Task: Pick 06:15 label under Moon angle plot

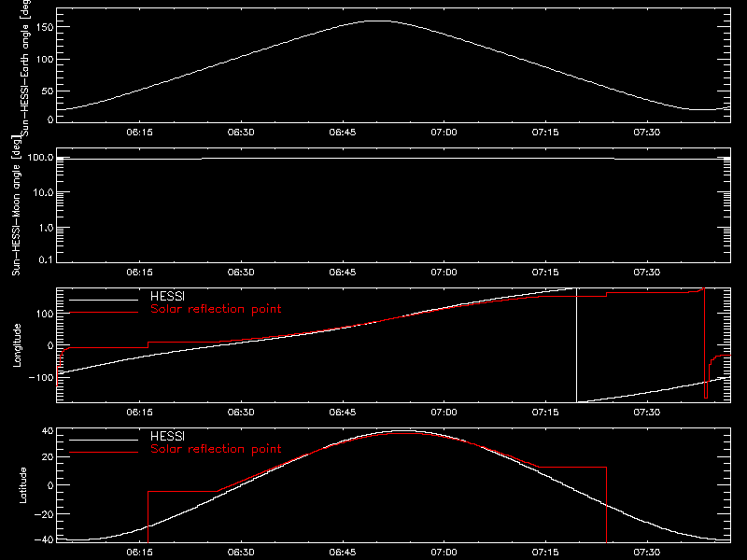Action: [x=139, y=273]
